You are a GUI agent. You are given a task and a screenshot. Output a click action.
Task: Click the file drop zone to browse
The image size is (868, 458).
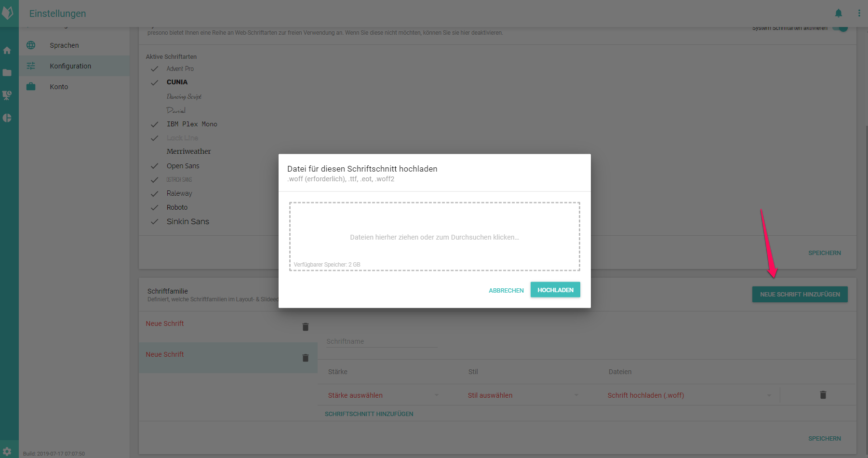(434, 237)
